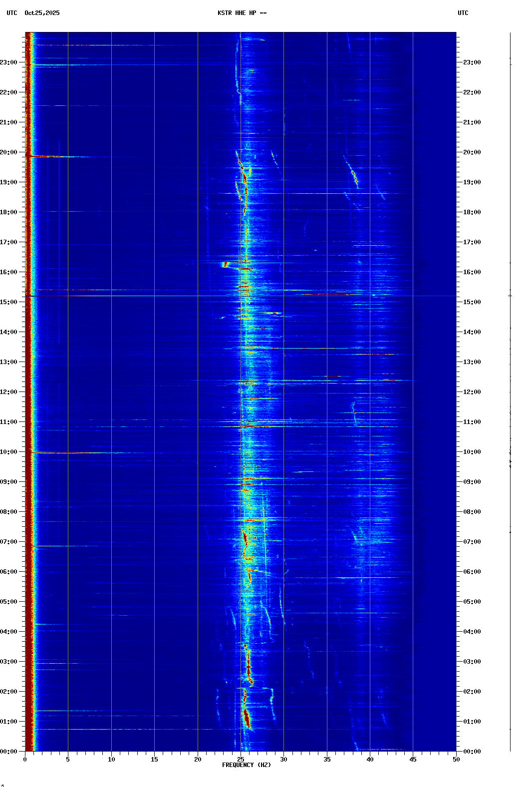Screen dimensions: 532x791
Task: Select the 12:00 marker on the left time axis
Action: pos(9,392)
